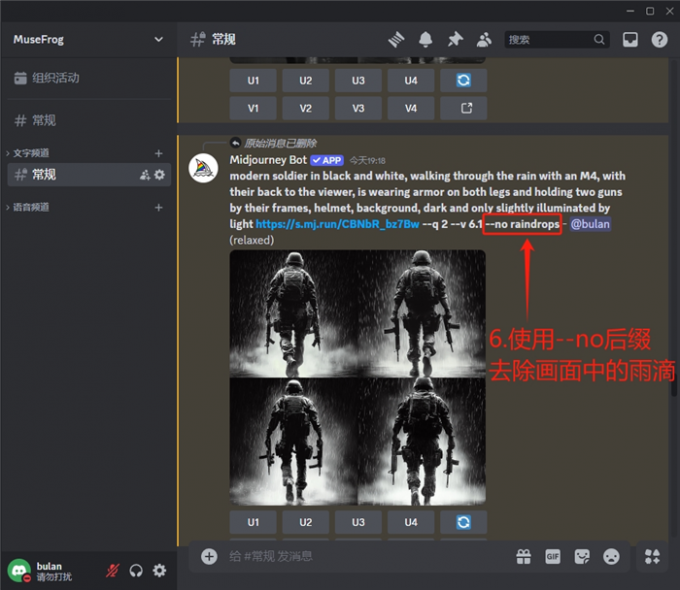This screenshot has height=590, width=680.
Task: Click the 常规 channel title in header
Action: click(x=223, y=39)
